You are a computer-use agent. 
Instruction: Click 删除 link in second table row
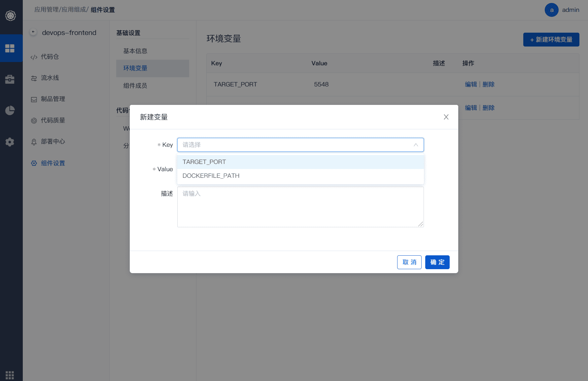pos(488,108)
